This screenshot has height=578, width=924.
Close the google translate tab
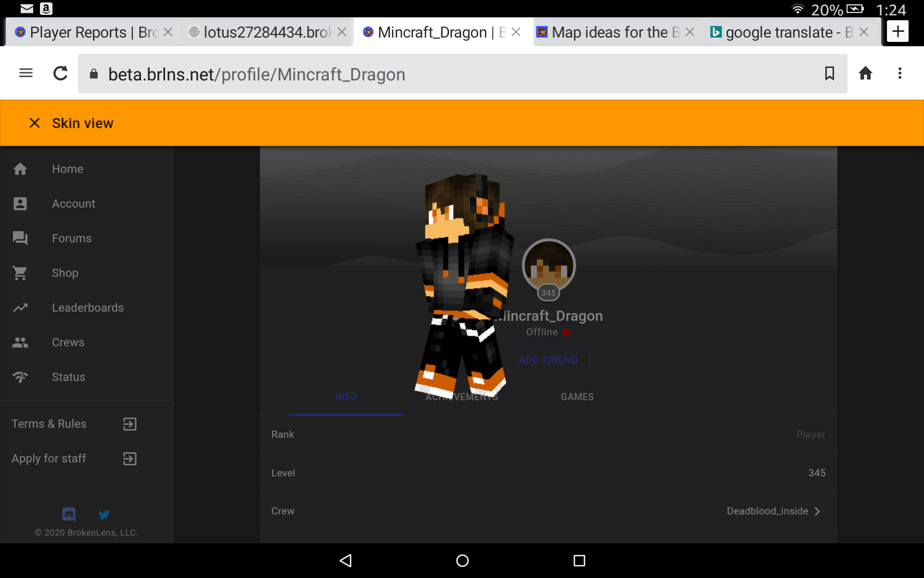pyautogui.click(x=864, y=32)
